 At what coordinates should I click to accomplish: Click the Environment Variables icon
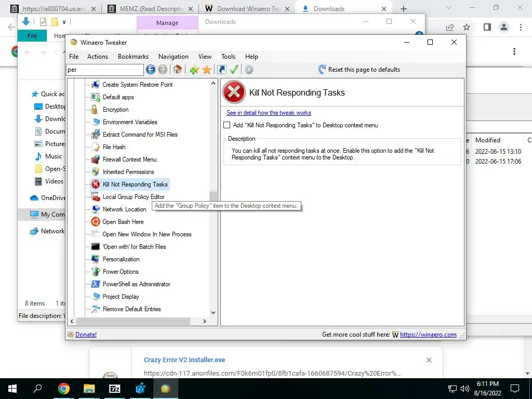pos(96,122)
